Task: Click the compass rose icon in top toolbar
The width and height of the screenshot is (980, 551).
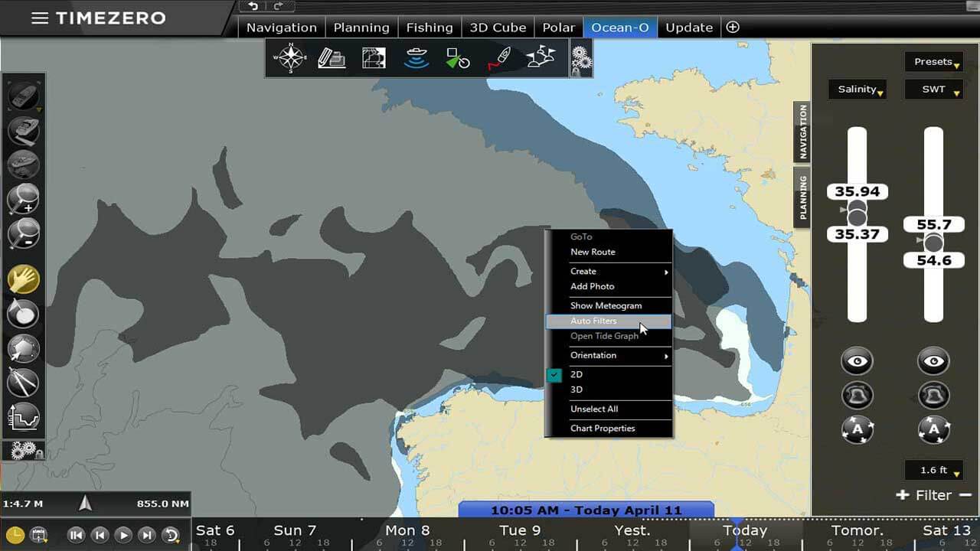Action: [x=290, y=59]
